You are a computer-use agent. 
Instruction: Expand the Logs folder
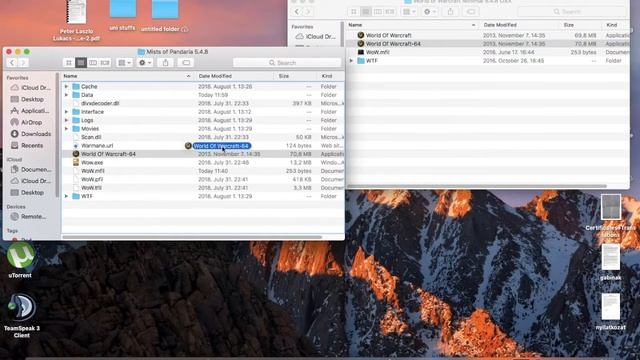67,120
